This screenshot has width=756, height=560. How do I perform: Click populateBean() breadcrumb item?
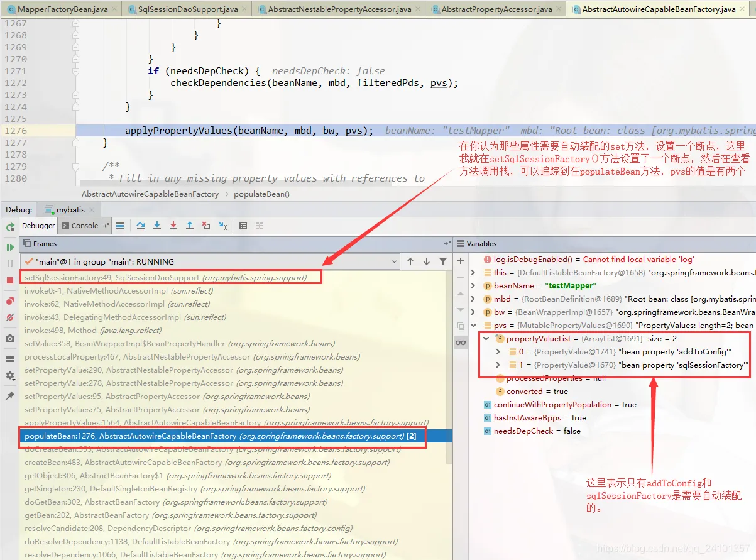[x=261, y=194]
